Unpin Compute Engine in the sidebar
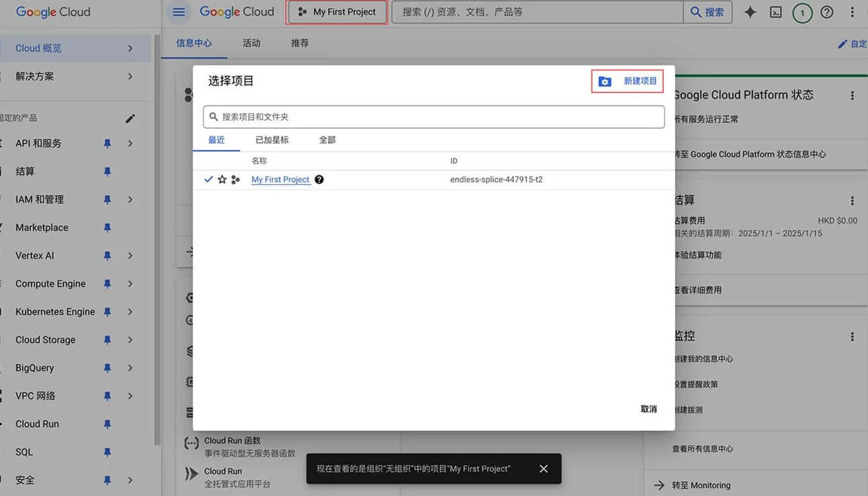The height and width of the screenshot is (496, 868). tap(107, 283)
